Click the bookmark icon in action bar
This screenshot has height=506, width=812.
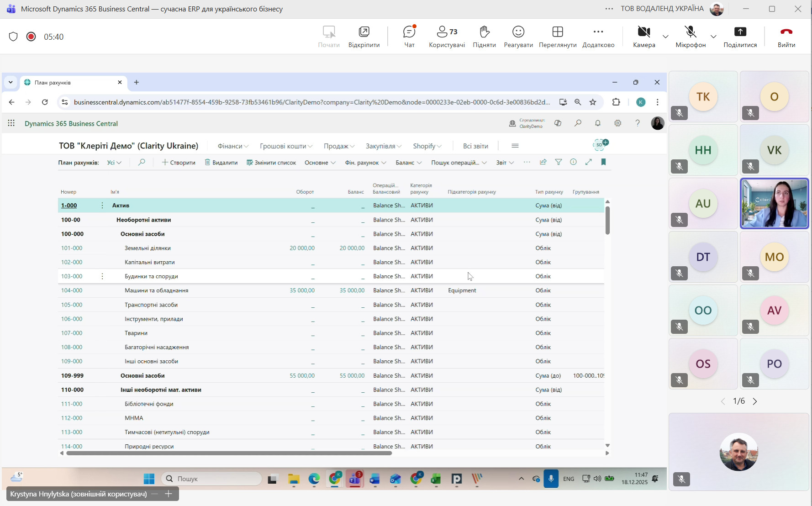click(603, 162)
